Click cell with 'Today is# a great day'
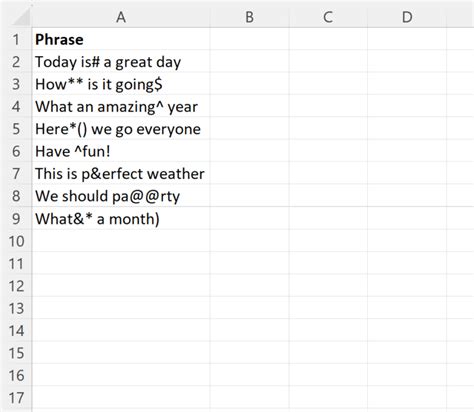 [x=121, y=61]
